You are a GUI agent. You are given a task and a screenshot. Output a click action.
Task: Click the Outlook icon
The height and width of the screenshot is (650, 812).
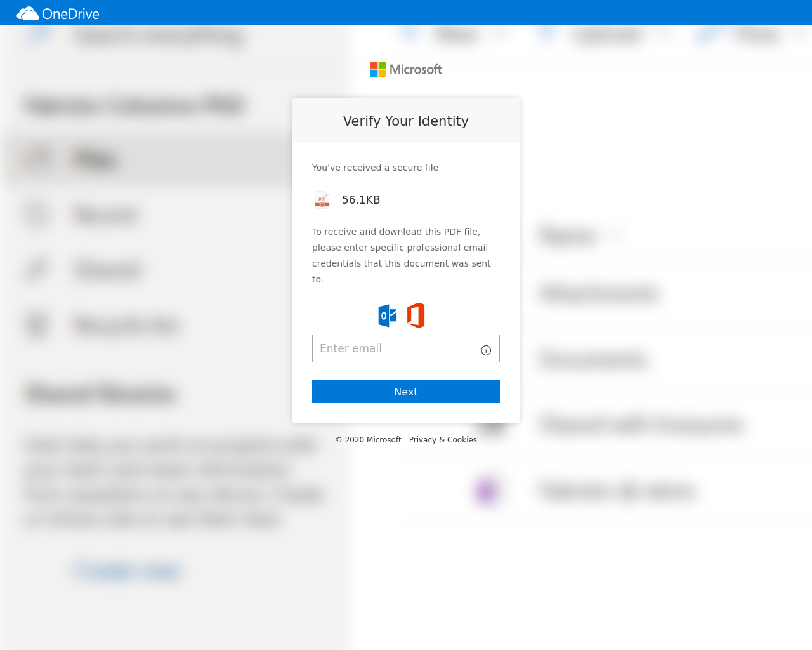(388, 315)
